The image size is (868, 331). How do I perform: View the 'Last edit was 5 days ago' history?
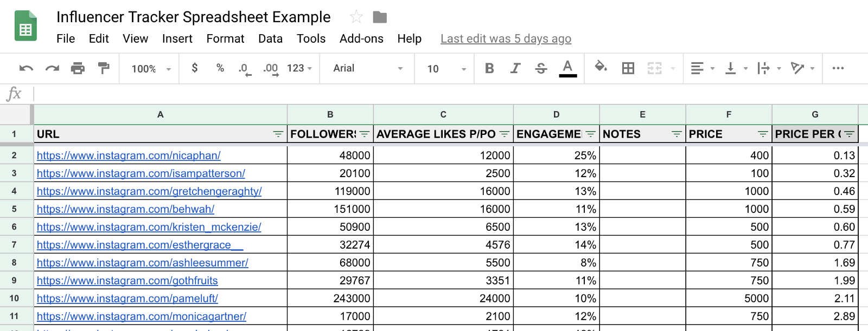tap(506, 38)
